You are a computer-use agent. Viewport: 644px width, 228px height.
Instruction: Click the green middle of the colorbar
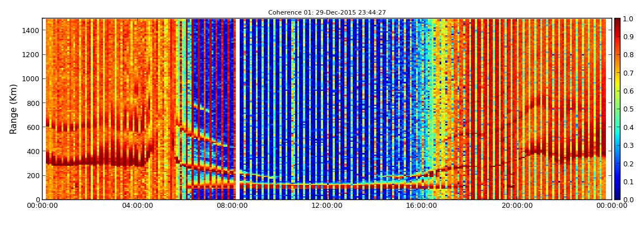tap(617, 109)
